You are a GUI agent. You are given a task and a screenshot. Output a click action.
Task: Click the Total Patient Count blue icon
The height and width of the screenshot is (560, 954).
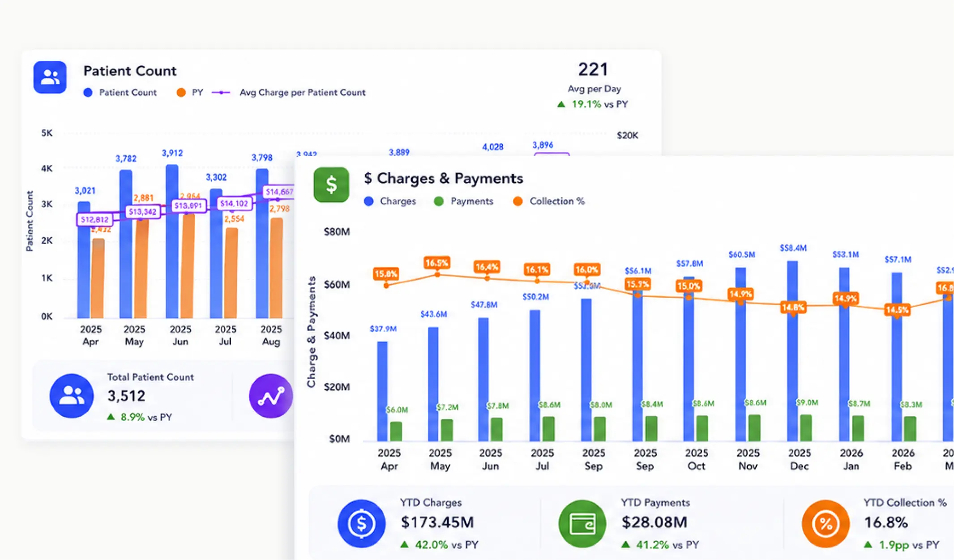tap(72, 396)
